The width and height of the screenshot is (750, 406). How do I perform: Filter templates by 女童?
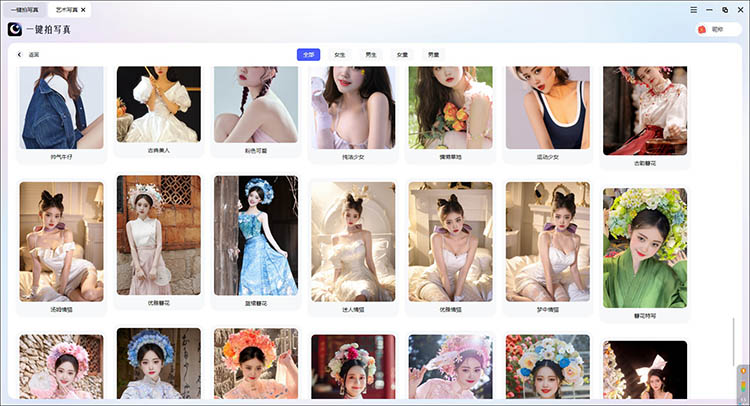pyautogui.click(x=402, y=55)
